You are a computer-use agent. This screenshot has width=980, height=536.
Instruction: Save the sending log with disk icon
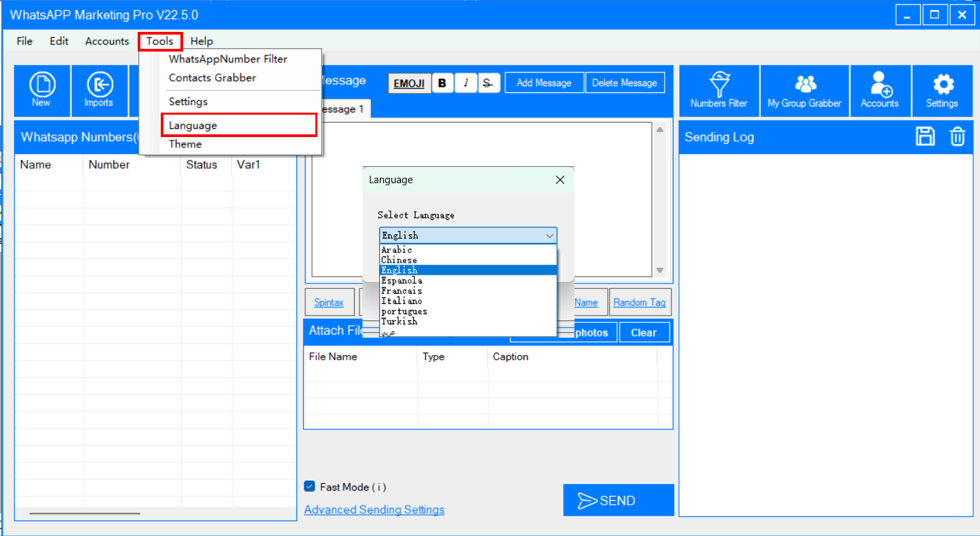(x=925, y=136)
